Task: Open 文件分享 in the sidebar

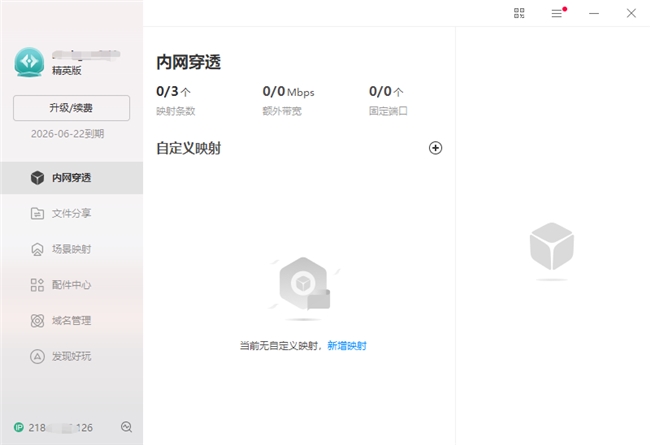Action: point(71,214)
